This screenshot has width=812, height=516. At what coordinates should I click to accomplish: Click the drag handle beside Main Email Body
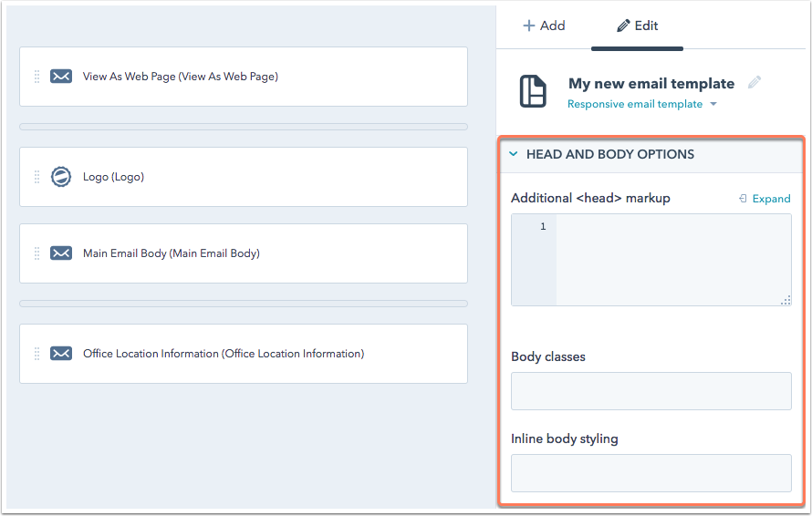36,253
